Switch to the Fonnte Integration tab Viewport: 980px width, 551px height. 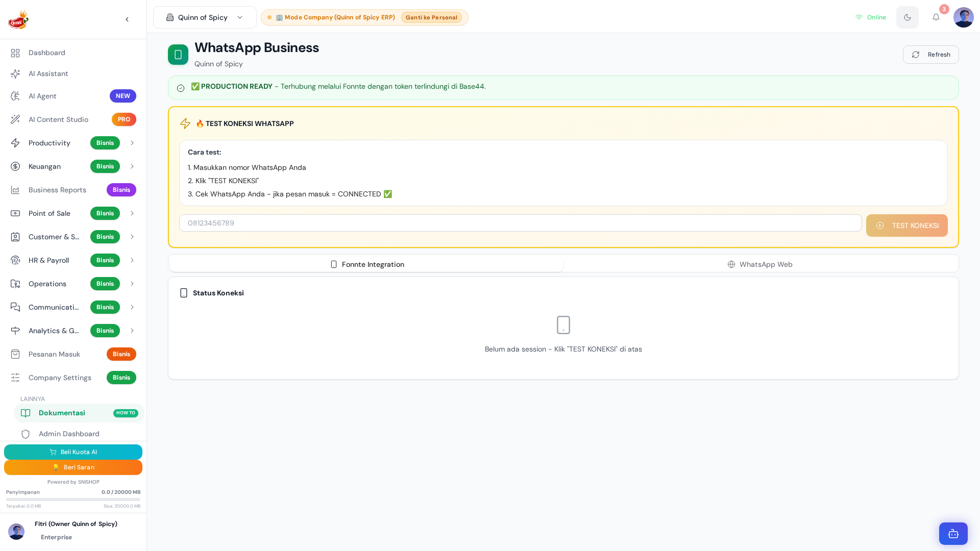(x=367, y=264)
